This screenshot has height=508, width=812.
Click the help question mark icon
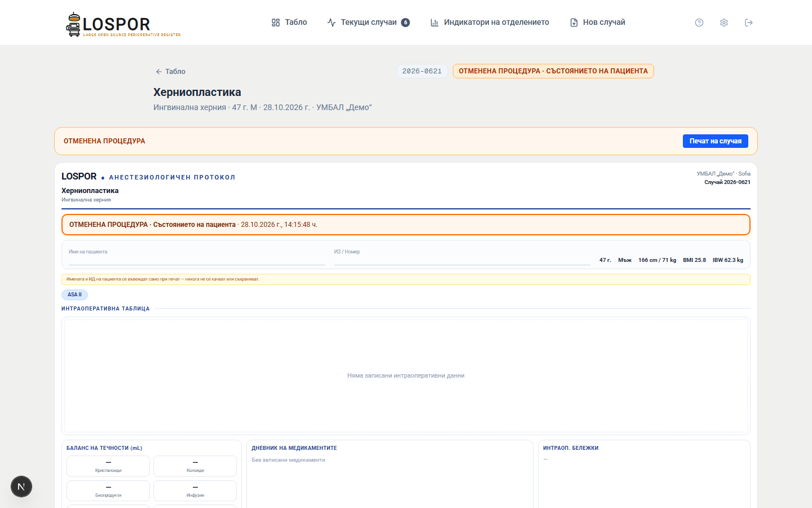tap(699, 23)
